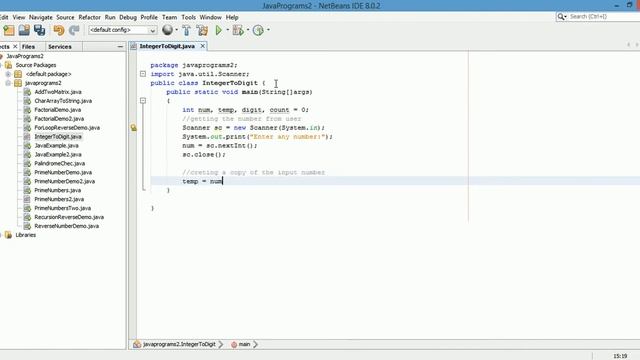Select PalindromeChec.java in project tree
The image size is (640, 360).
pos(60,164)
